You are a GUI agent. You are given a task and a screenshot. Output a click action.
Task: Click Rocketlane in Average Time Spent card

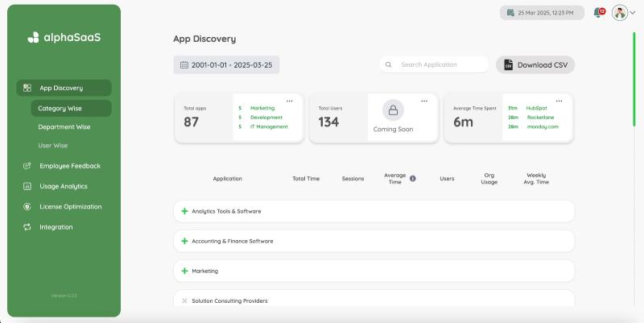tap(540, 118)
